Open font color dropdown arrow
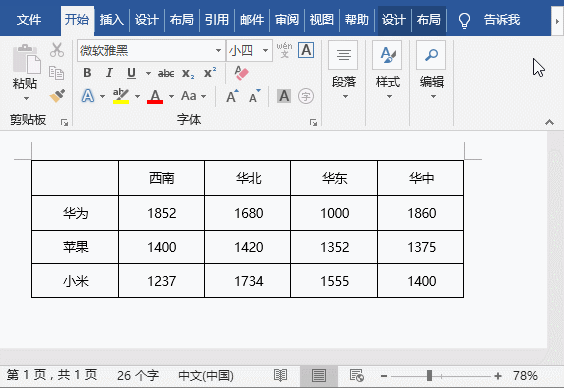564x388 pixels. click(172, 96)
